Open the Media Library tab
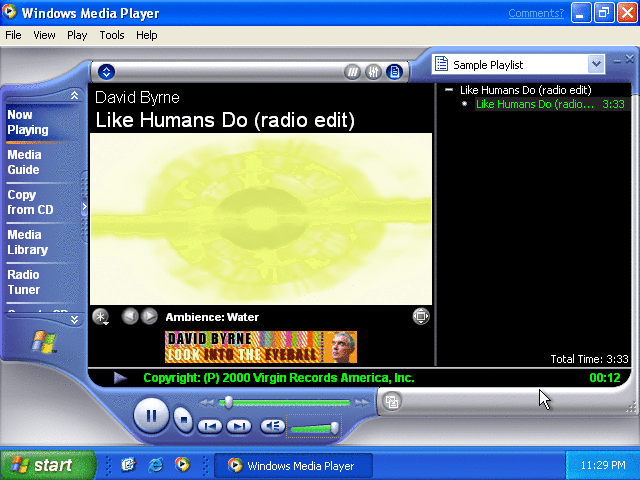640x480 pixels. point(27,242)
